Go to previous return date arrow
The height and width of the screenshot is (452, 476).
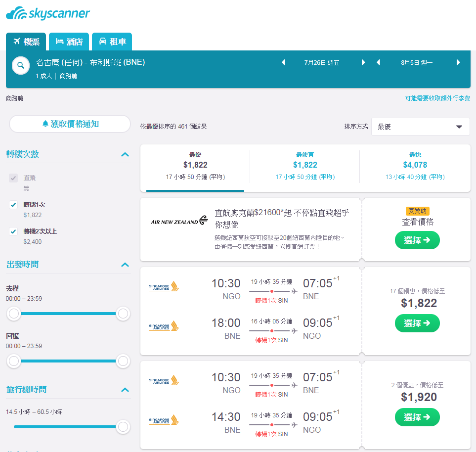[x=378, y=63]
